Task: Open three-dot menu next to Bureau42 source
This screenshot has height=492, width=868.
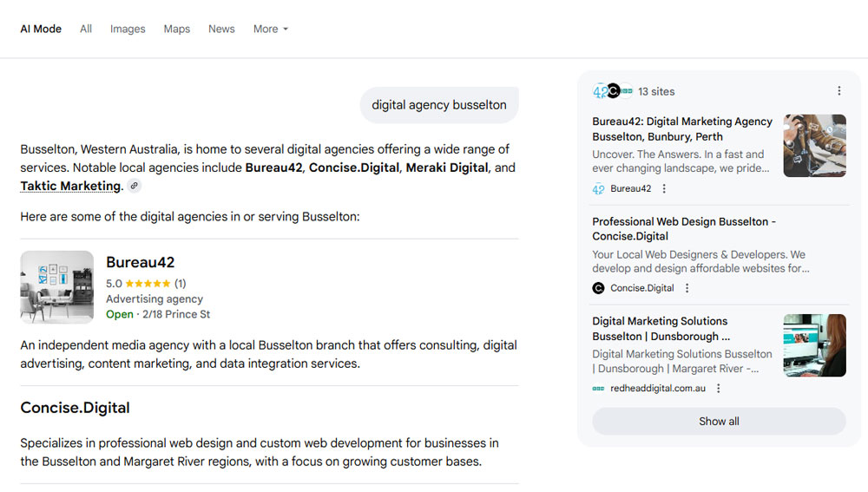Action: (665, 188)
